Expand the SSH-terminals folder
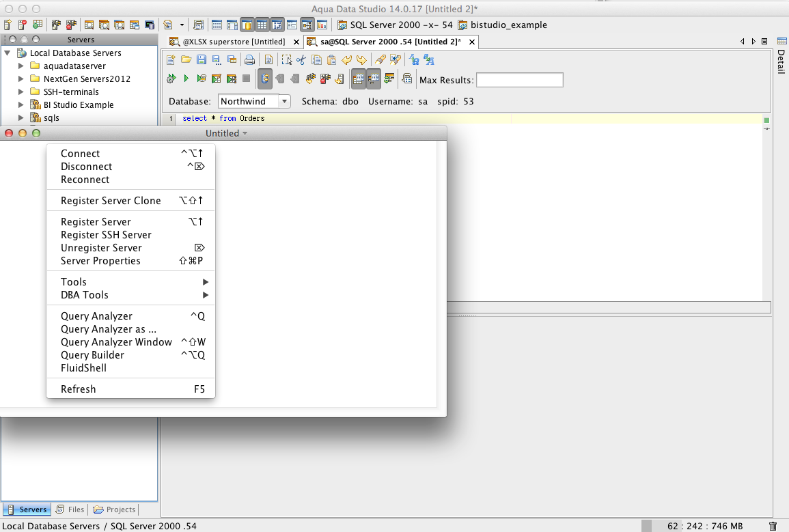The height and width of the screenshot is (532, 789). [20, 92]
